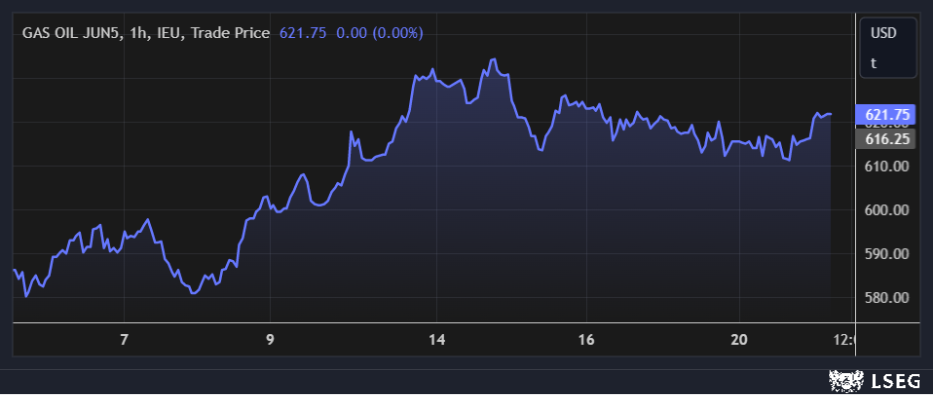This screenshot has width=933, height=395.
Task: Click the 610.00 price axis label
Action: click(887, 166)
